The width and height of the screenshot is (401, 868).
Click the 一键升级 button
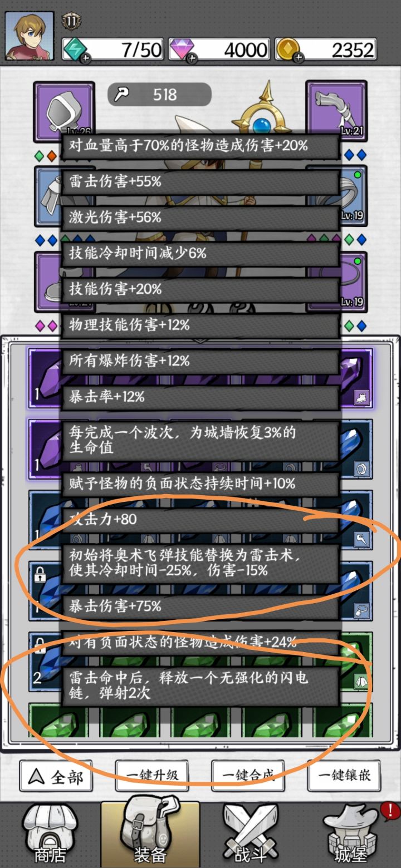(151, 776)
